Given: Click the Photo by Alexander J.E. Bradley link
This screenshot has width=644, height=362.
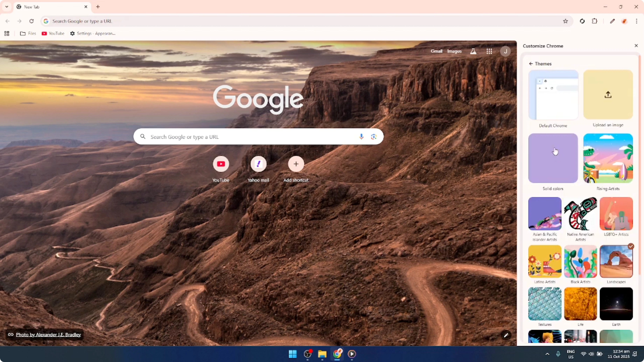Looking at the screenshot, I should tap(48, 335).
